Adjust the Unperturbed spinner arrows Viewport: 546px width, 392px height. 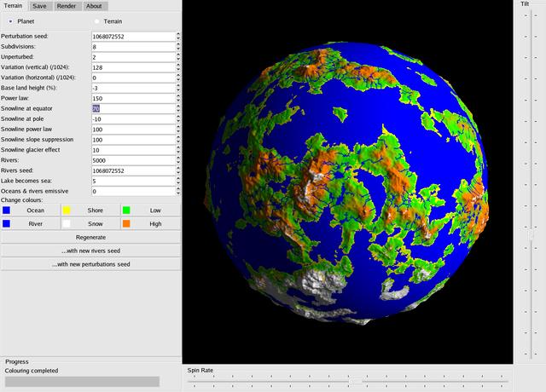click(178, 57)
